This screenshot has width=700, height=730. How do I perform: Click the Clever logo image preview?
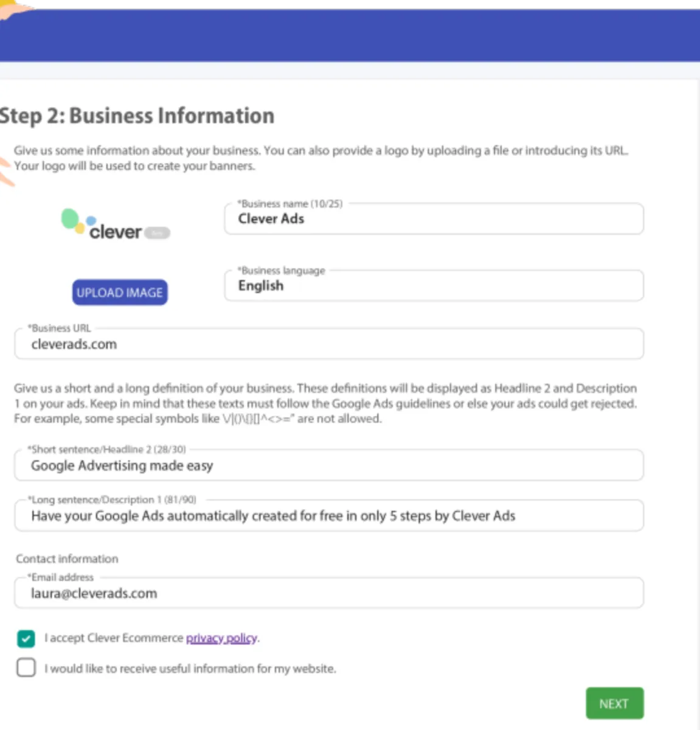click(115, 226)
